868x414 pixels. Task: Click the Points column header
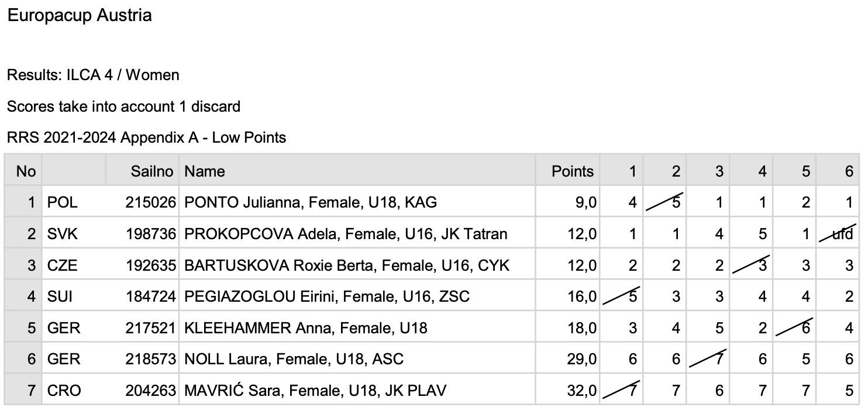tap(568, 171)
